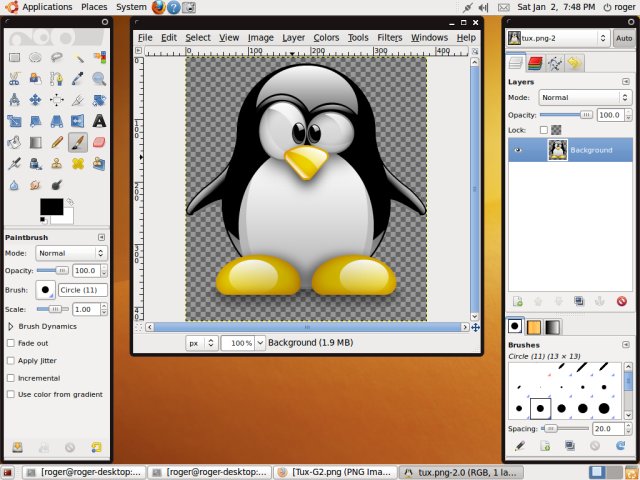The image size is (640, 480).
Task: Open the Paintbrush Mode dropdown
Action: pos(71,253)
